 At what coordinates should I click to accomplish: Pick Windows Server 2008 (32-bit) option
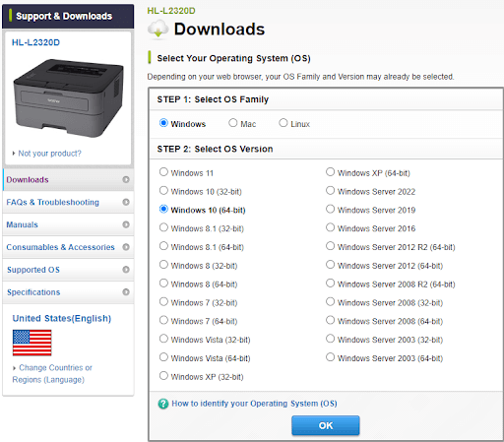pyautogui.click(x=330, y=302)
